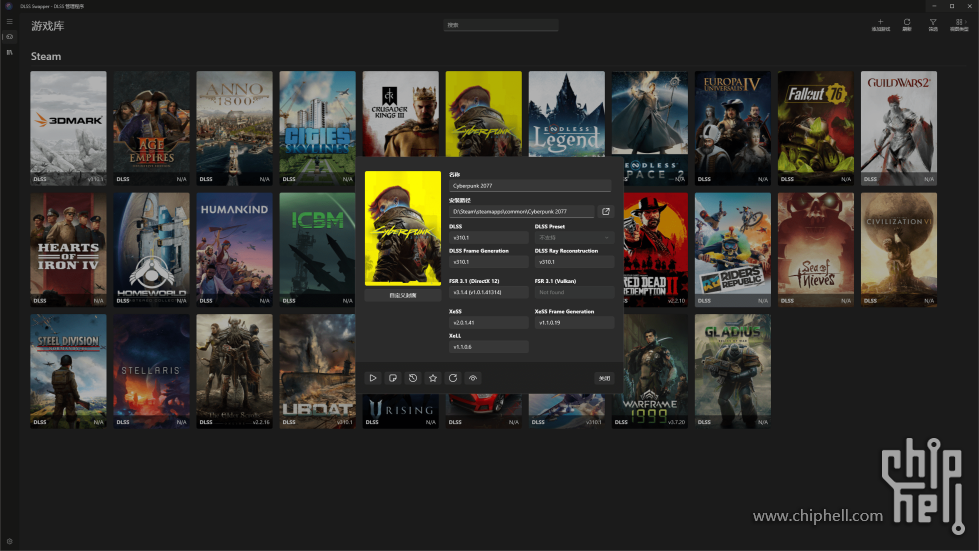The height and width of the screenshot is (551, 979).
Task: Open the notes icon in the dialog footer
Action: point(393,378)
